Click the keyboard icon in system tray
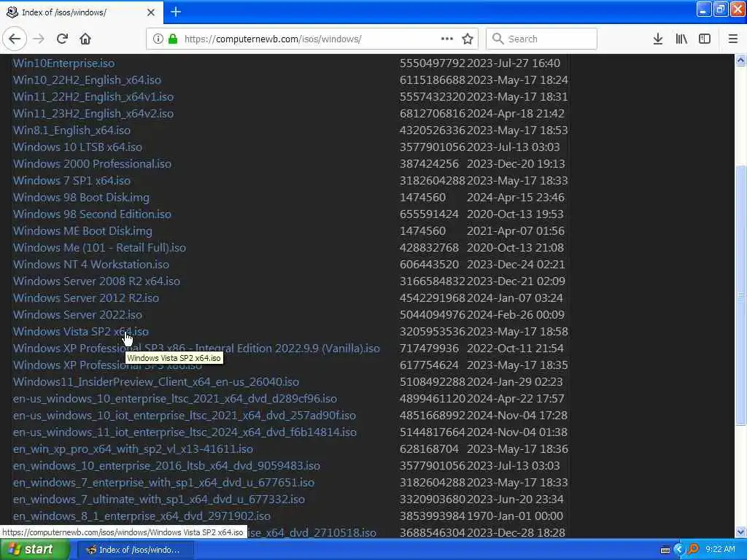The height and width of the screenshot is (560, 747). click(665, 550)
